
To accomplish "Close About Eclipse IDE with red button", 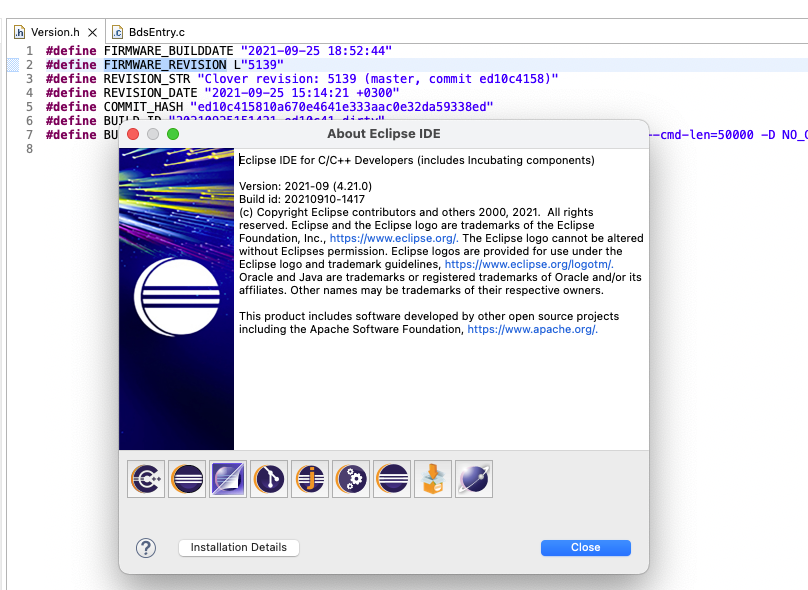I will (x=133, y=134).
